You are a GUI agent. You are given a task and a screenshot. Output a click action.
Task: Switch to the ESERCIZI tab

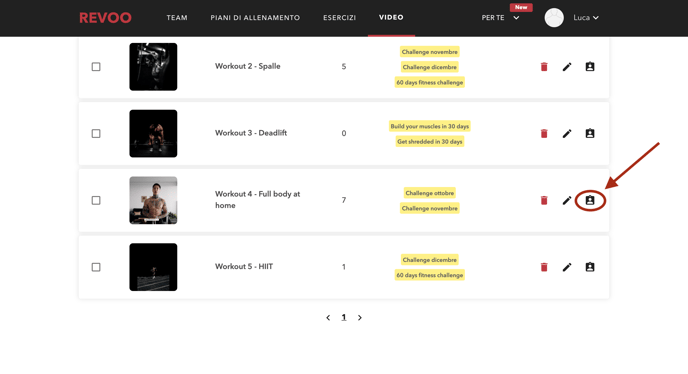(340, 18)
